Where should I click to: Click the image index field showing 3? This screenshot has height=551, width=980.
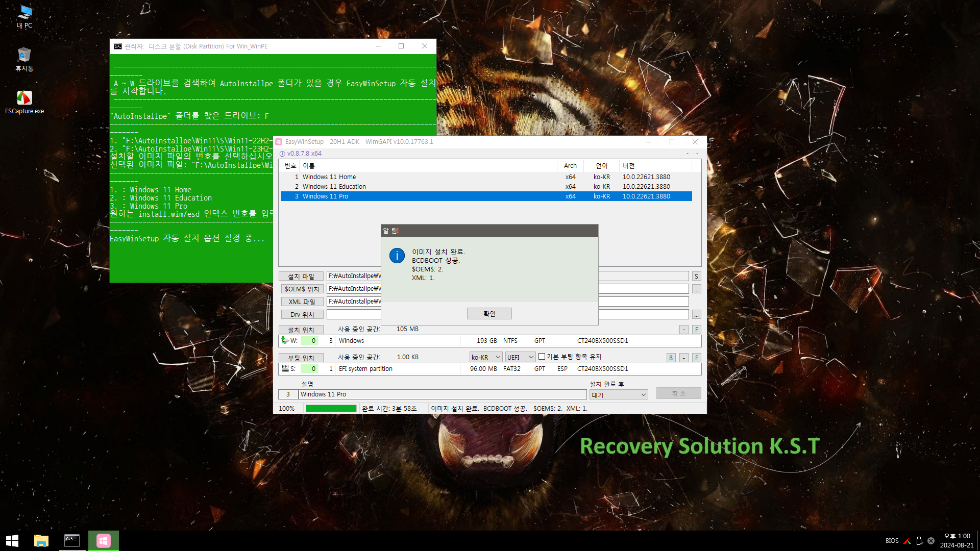288,394
